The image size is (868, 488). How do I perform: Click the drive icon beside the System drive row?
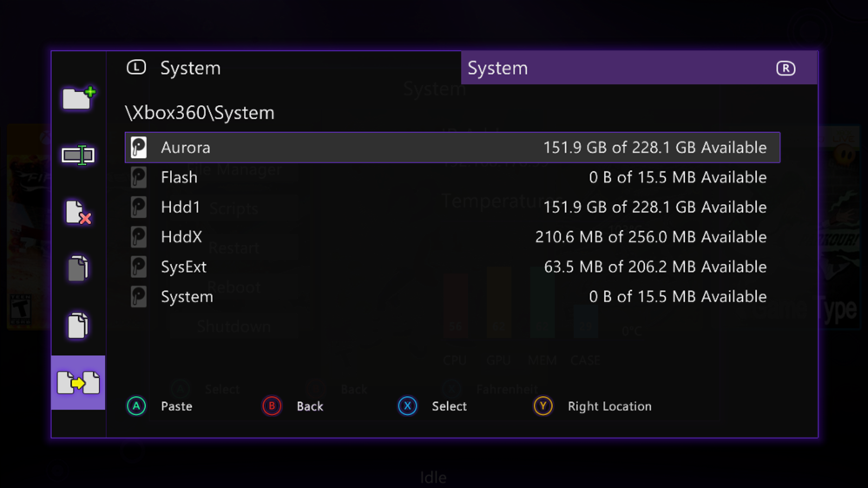(138, 297)
